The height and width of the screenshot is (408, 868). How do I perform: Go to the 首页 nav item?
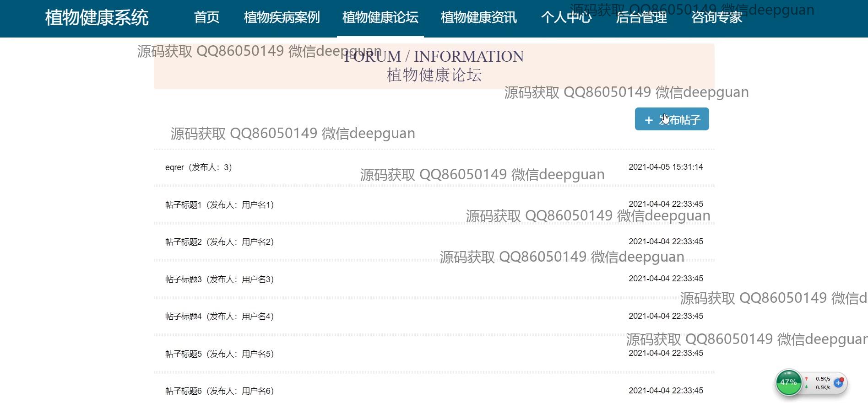click(206, 17)
